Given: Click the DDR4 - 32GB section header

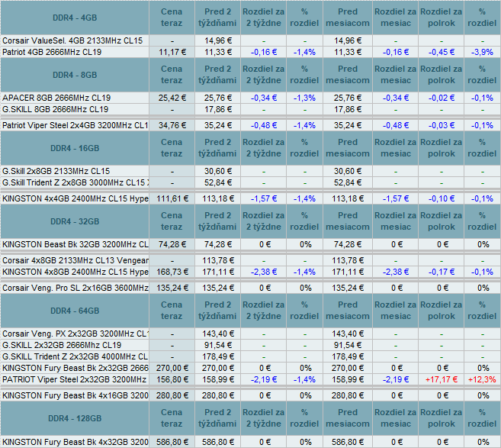Looking at the screenshot, I should [x=75, y=221].
